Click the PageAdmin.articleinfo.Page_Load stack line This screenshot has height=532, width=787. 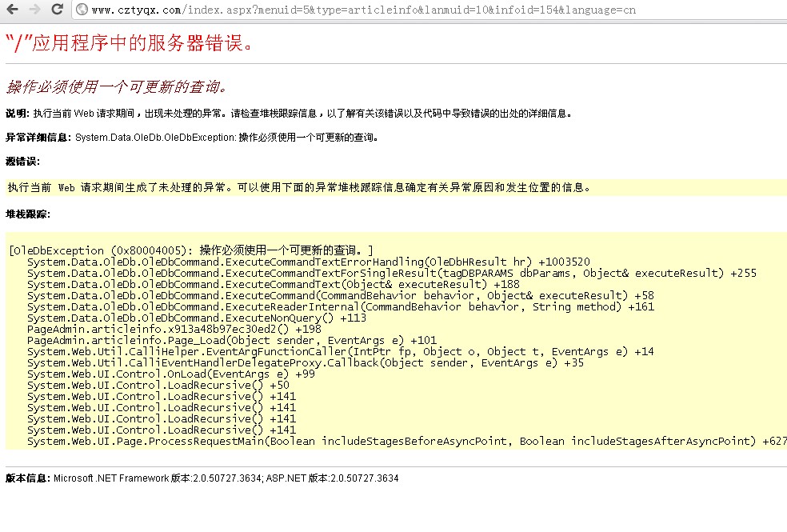click(x=231, y=340)
